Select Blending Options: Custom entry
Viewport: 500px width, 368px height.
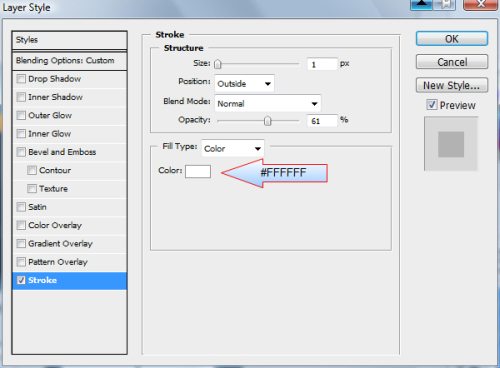point(69,61)
